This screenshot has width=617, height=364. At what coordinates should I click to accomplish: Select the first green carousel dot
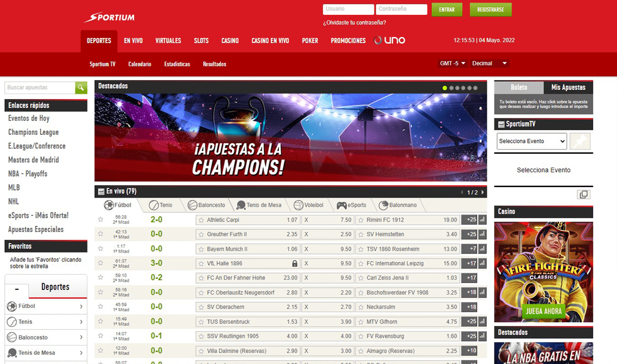click(445, 88)
